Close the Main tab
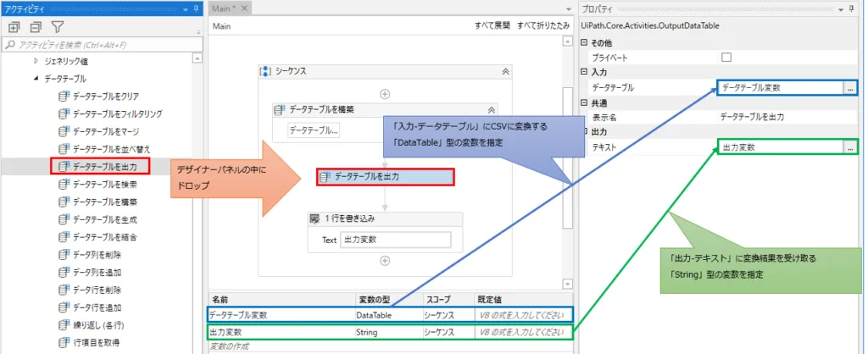The image size is (868, 354). click(x=245, y=8)
